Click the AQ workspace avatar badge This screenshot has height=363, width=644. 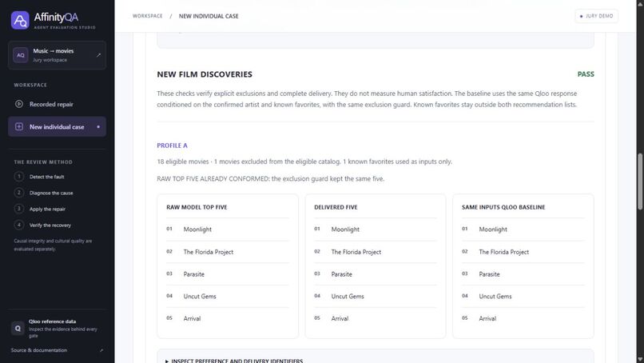(20, 55)
